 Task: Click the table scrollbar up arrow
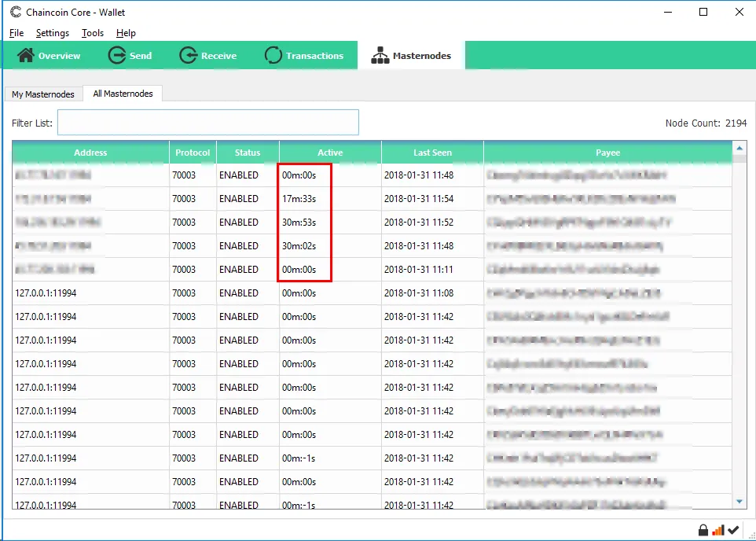point(739,148)
